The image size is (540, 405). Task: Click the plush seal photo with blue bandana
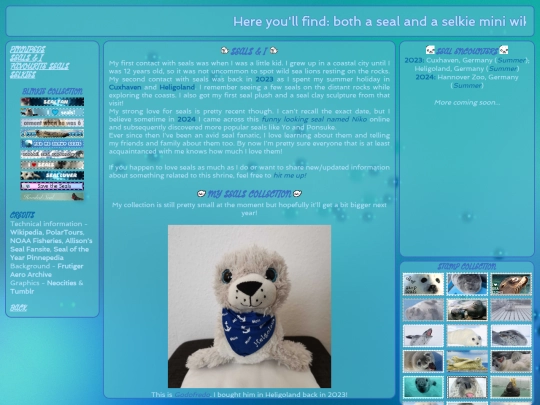coord(249,307)
